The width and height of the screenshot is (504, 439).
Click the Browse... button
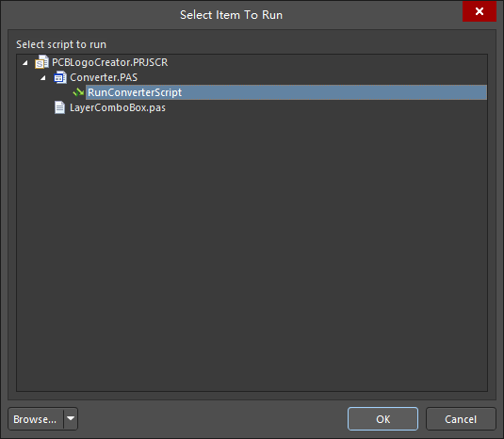[x=36, y=419]
